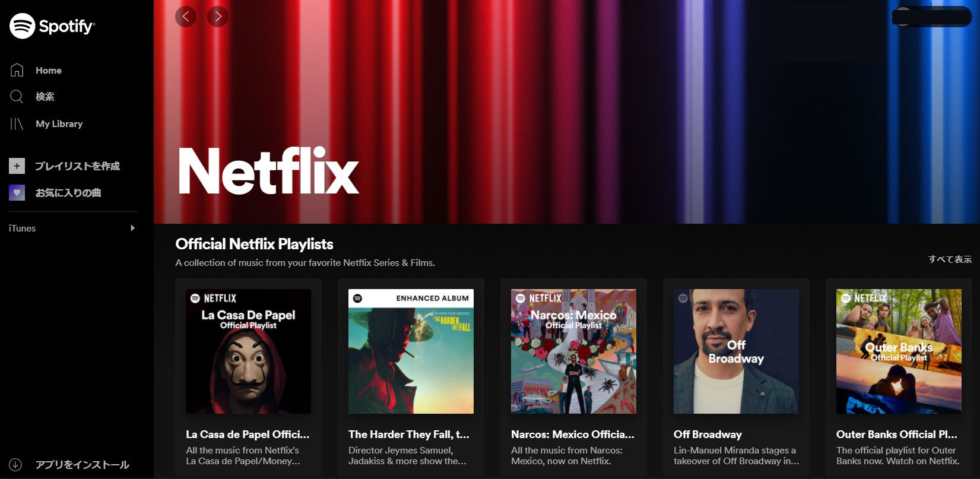The width and height of the screenshot is (980, 479).
Task: Click Narcos: Mexico Officia... title text
Action: pos(573,434)
